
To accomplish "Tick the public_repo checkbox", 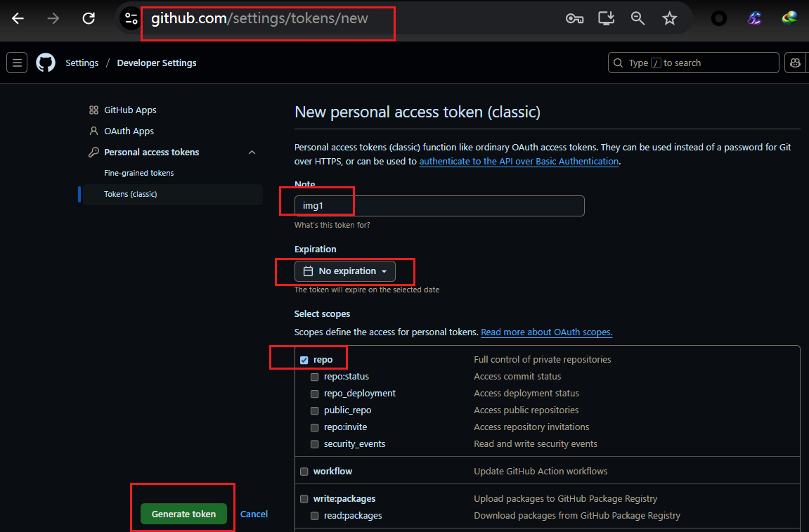I will tap(314, 410).
